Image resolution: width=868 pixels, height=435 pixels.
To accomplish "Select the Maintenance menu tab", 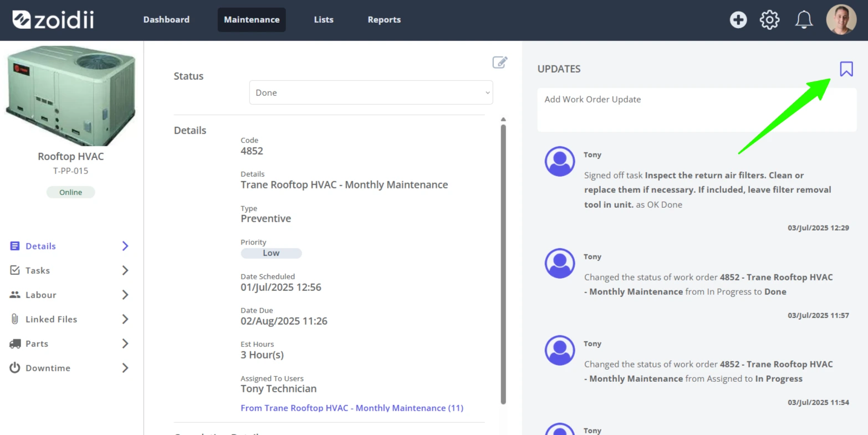I will pos(252,20).
